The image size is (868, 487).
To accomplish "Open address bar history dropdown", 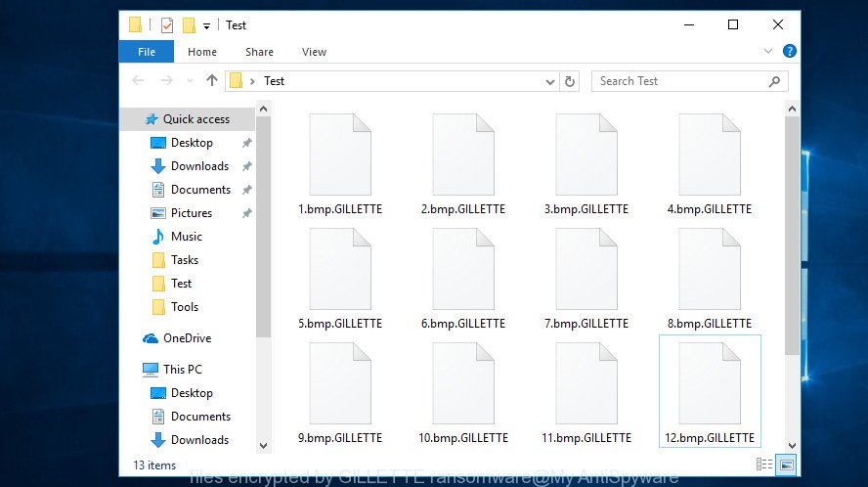I will click(549, 81).
